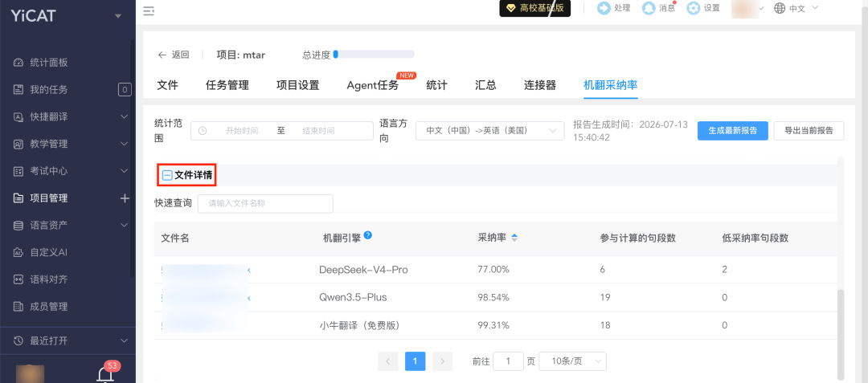Switch to 连接器 tab

pyautogui.click(x=540, y=85)
